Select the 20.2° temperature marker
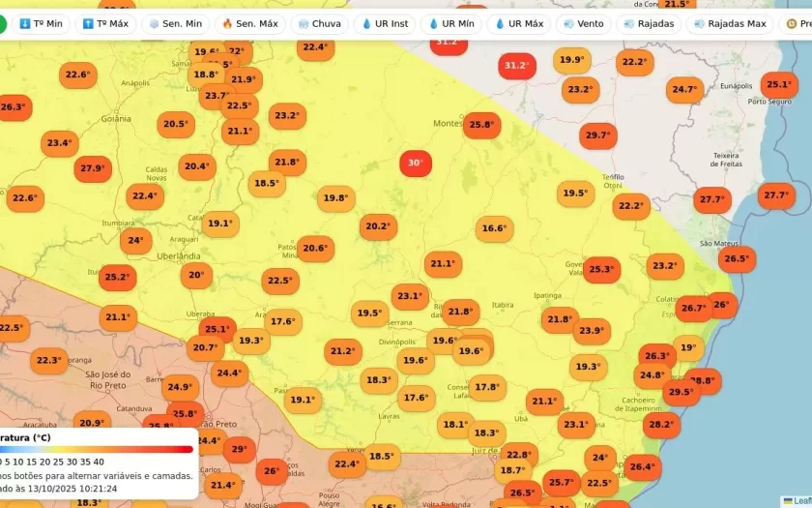812x508 pixels. point(378,227)
